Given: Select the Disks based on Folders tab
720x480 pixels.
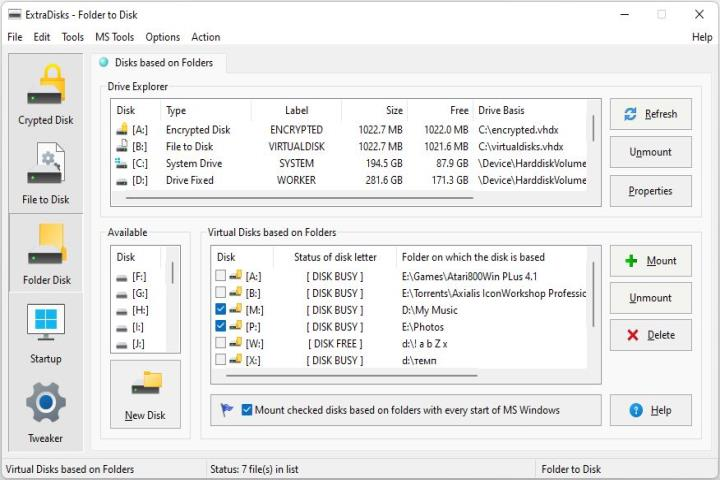Looking at the screenshot, I should click(158, 62).
